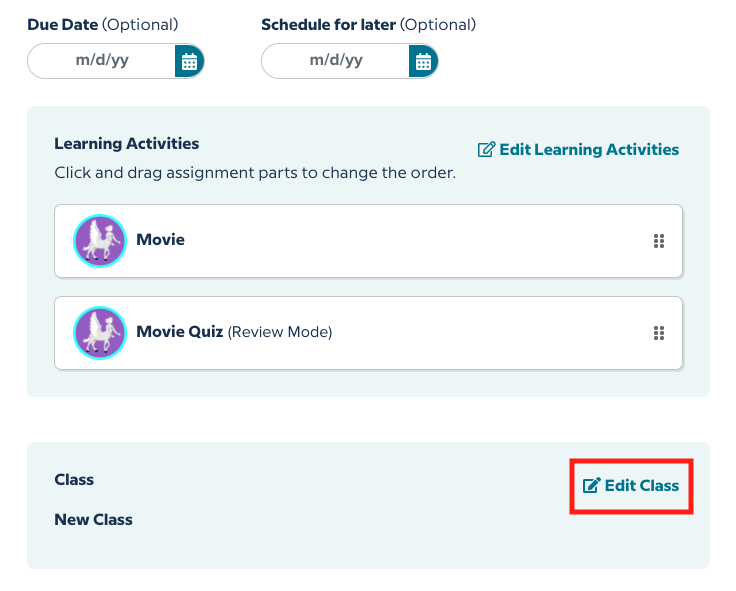The height and width of the screenshot is (591, 736).
Task: Grab the Movie Quiz row drag handle
Action: coord(658,333)
